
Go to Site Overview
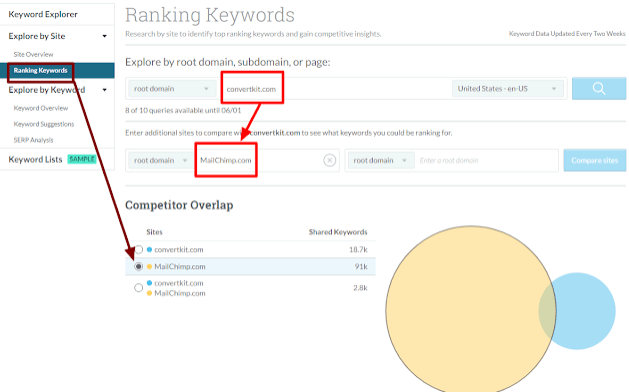pos(33,55)
